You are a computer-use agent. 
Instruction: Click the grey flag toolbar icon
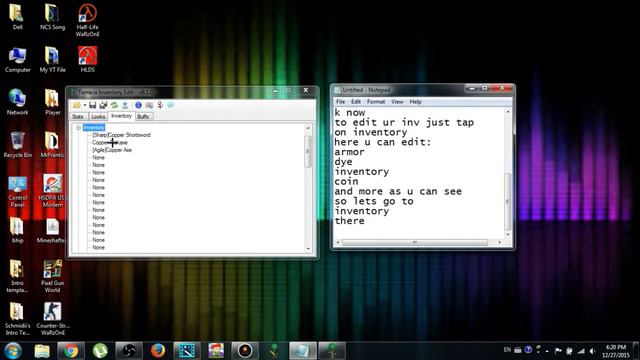point(149,105)
